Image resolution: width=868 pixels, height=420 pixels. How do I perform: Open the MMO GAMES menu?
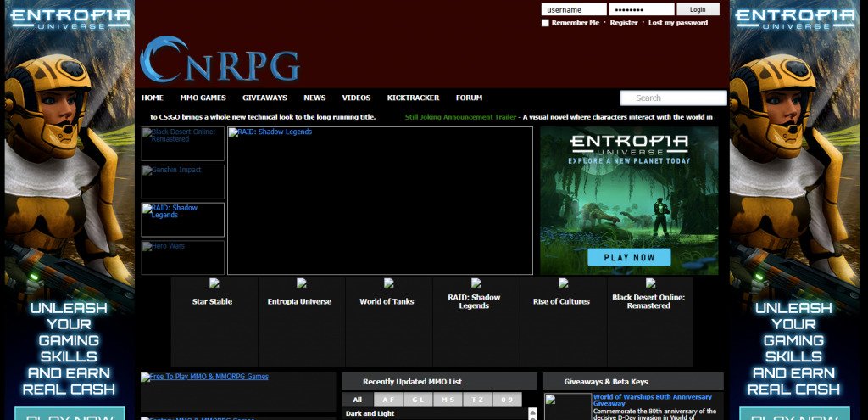(x=203, y=98)
